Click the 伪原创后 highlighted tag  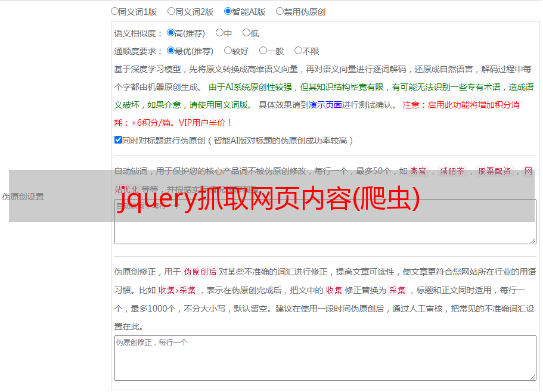click(200, 272)
